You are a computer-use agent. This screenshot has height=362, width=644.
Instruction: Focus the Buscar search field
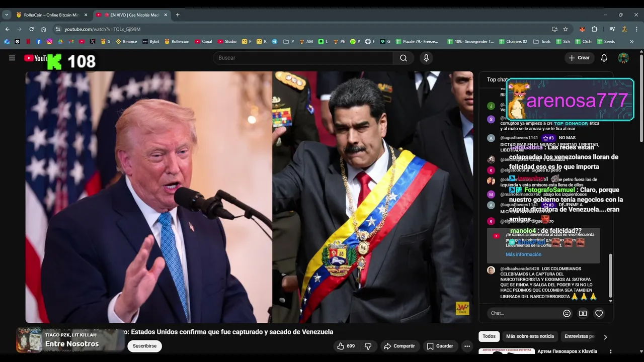[303, 58]
